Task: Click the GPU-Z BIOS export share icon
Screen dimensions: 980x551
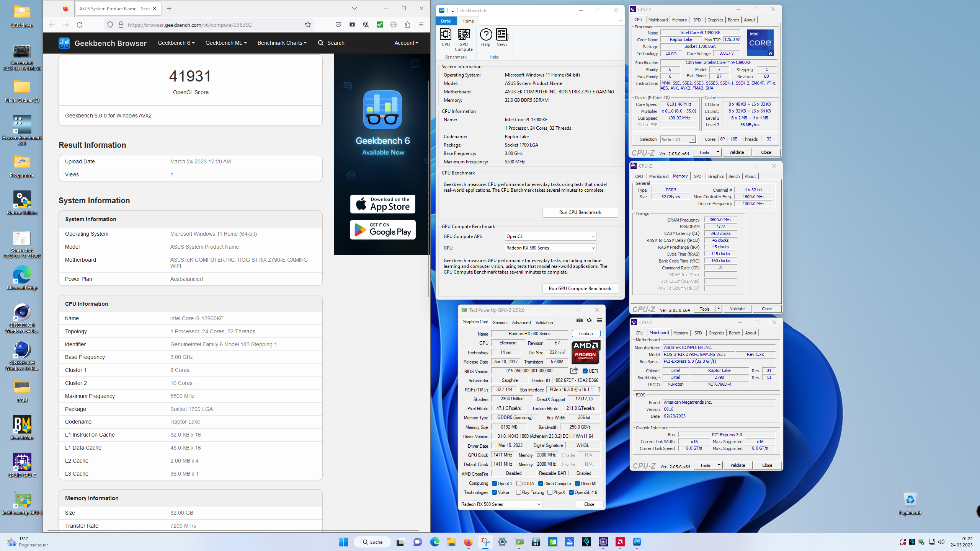Action: click(574, 371)
